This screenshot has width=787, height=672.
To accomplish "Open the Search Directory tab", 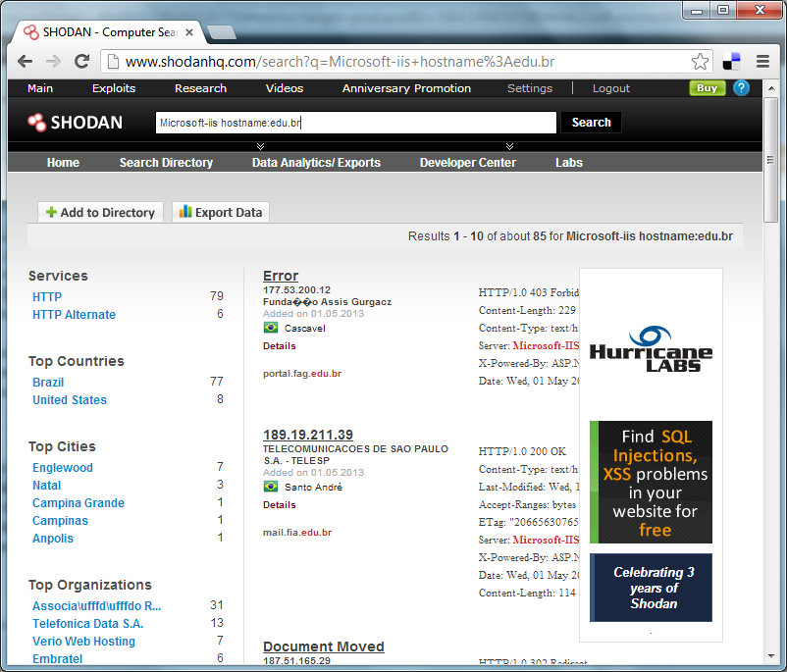I will click(x=166, y=163).
